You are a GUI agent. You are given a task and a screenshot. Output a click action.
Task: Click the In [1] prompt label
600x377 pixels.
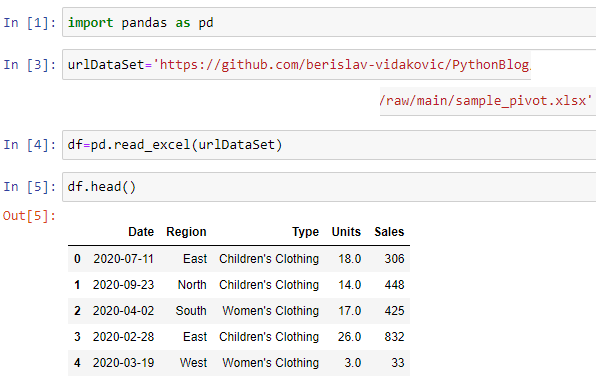pos(30,23)
